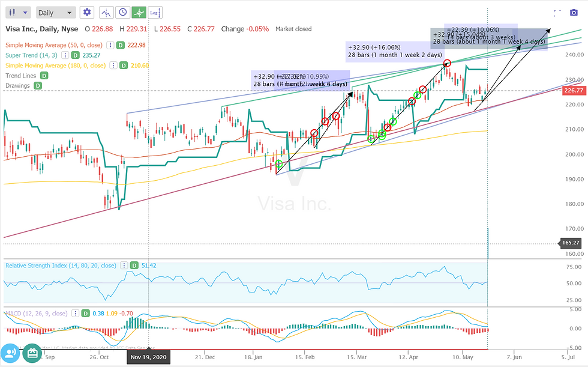Click the Open price 226.88 value

[x=103, y=29]
